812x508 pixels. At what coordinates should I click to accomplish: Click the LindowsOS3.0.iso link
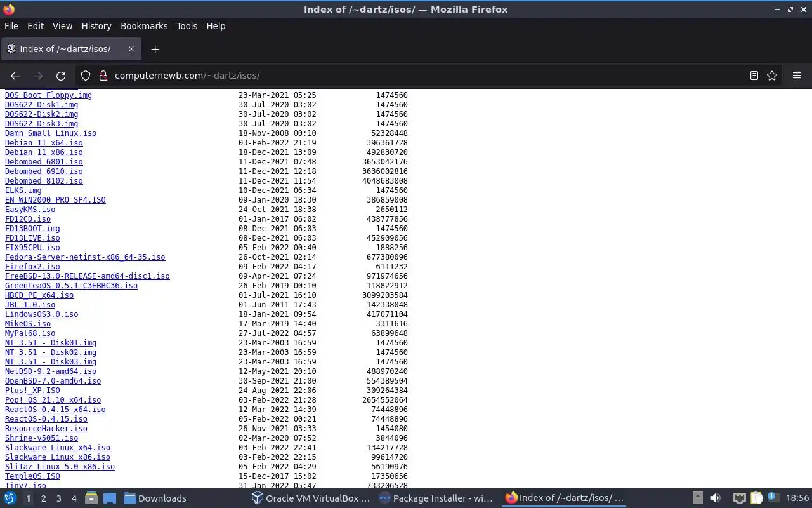[x=41, y=314]
